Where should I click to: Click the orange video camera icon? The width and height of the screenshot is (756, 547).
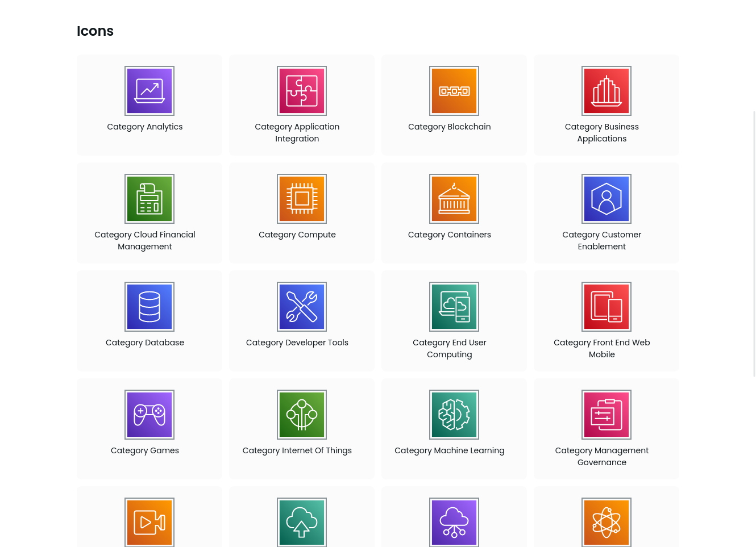149,523
